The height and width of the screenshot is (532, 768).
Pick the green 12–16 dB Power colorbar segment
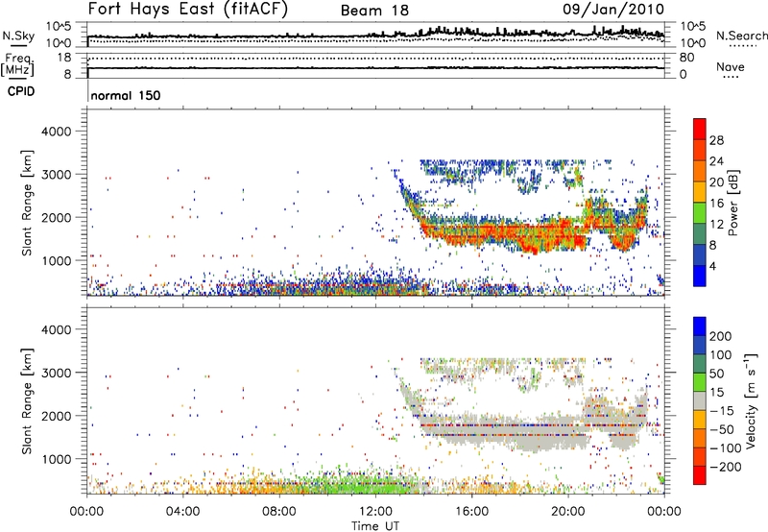700,212
